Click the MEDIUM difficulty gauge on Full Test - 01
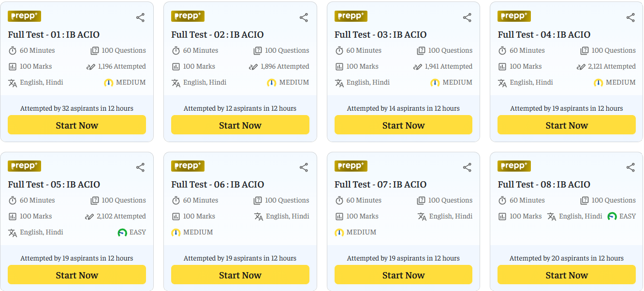644x291 pixels. (109, 82)
